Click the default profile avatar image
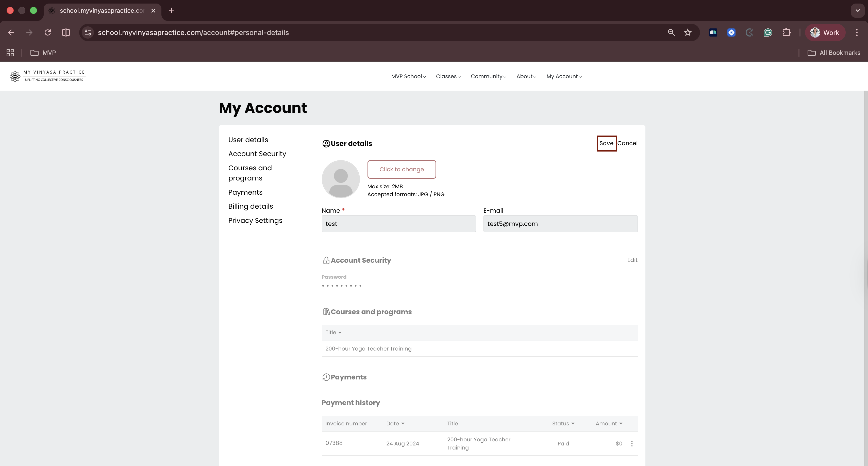Image resolution: width=868 pixels, height=466 pixels. click(x=341, y=179)
